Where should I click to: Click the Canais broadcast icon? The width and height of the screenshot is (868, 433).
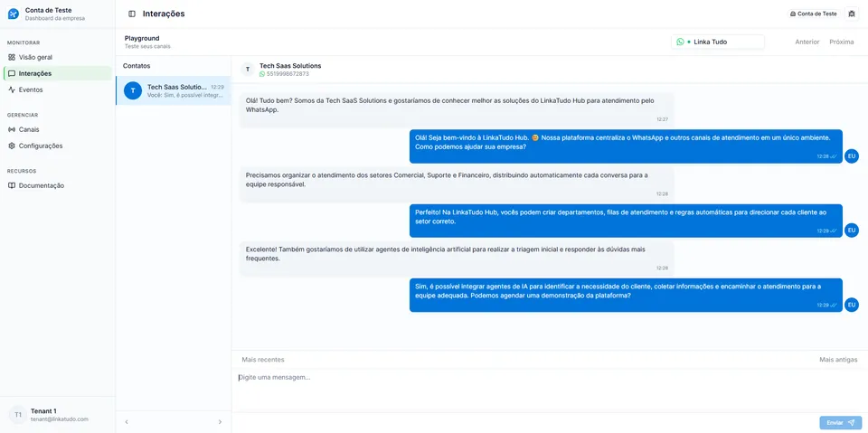[x=12, y=129]
